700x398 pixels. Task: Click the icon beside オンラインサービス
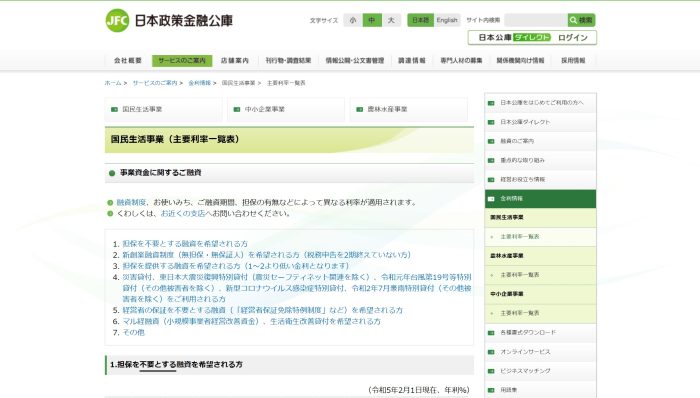491,352
